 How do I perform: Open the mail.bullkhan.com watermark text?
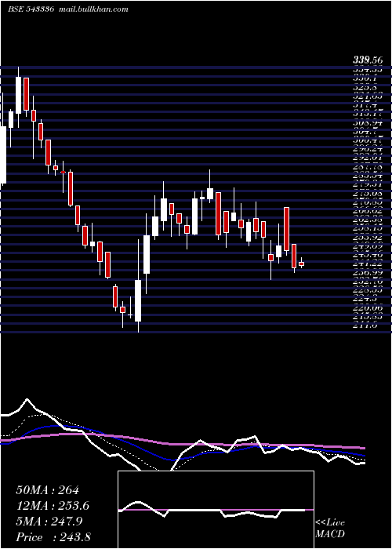coord(93,9)
